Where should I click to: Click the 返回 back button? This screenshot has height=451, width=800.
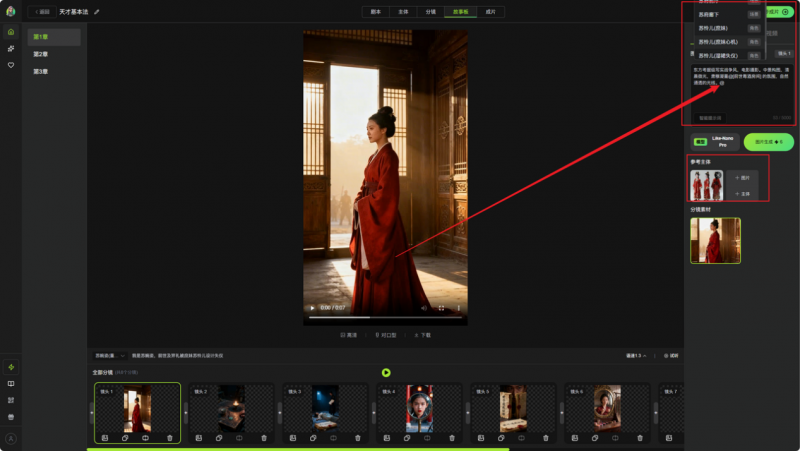(x=40, y=12)
